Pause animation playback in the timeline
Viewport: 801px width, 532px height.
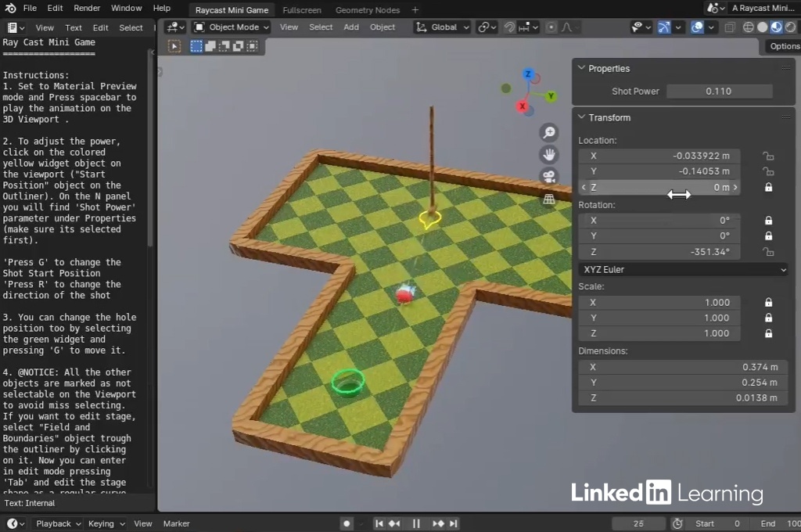[x=416, y=523]
